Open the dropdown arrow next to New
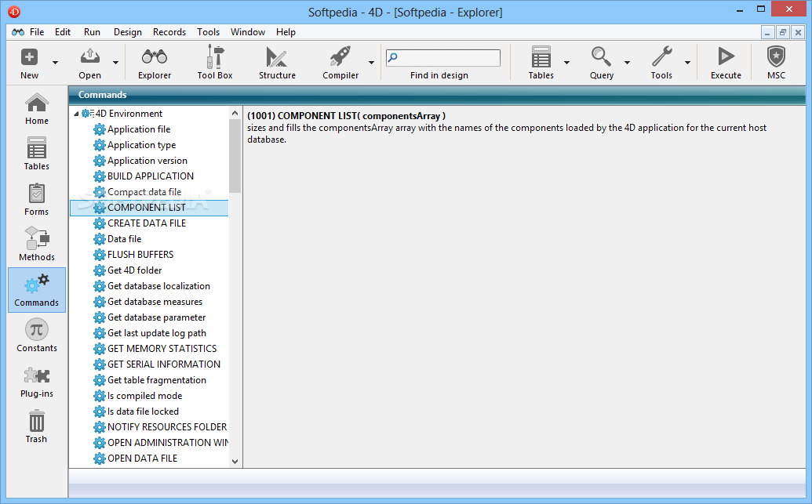Screen dimensions: 812x504 (55, 63)
